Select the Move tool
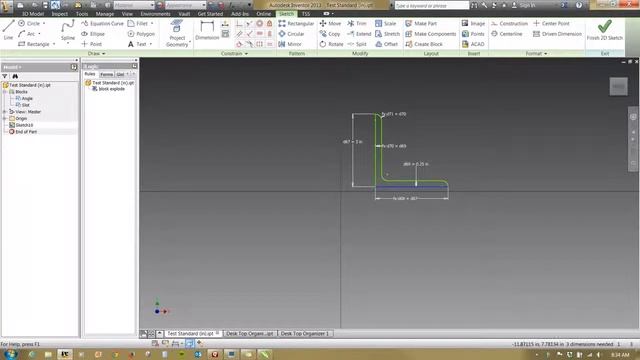640x360 pixels. 331,24
